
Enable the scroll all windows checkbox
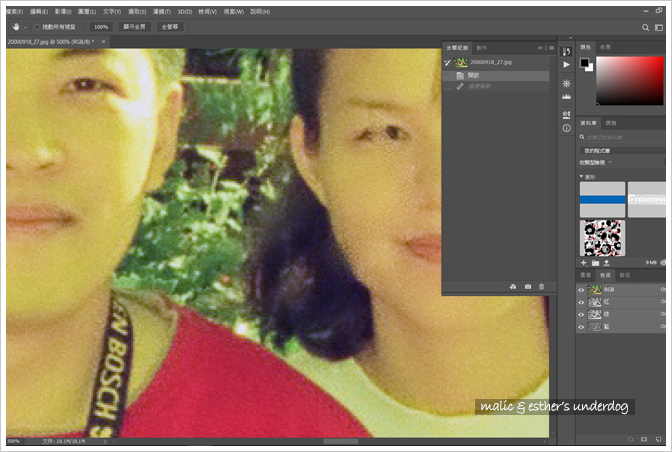coord(37,27)
